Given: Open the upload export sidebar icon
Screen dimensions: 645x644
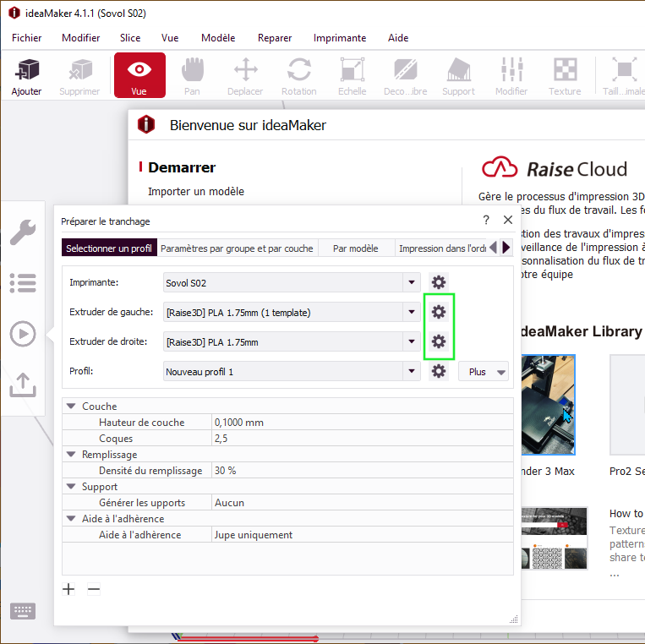Looking at the screenshot, I should [x=23, y=385].
